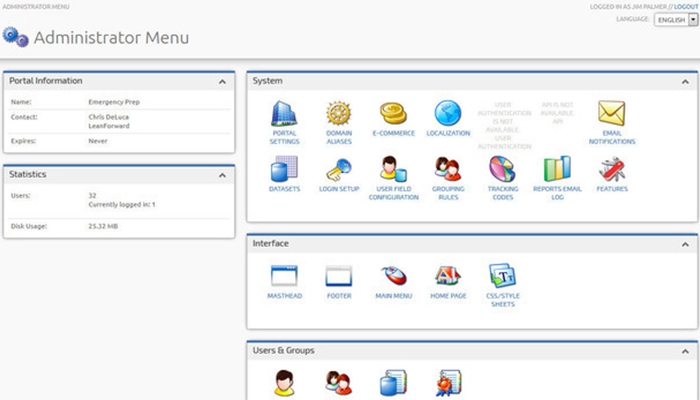
Task: Click ribbon badge notebook icon in Users & Groups
Action: (448, 383)
